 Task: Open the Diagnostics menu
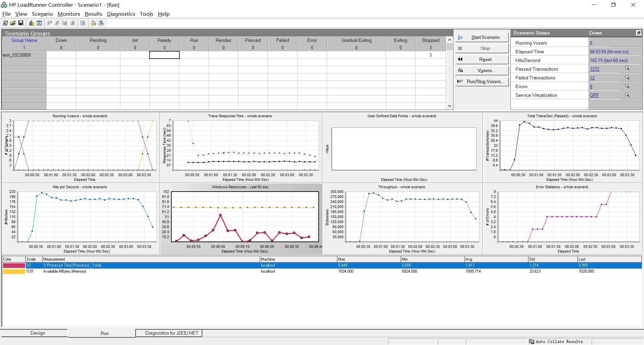click(121, 14)
